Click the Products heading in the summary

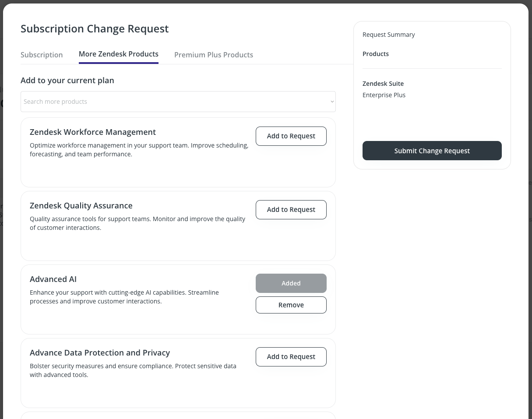click(x=376, y=54)
